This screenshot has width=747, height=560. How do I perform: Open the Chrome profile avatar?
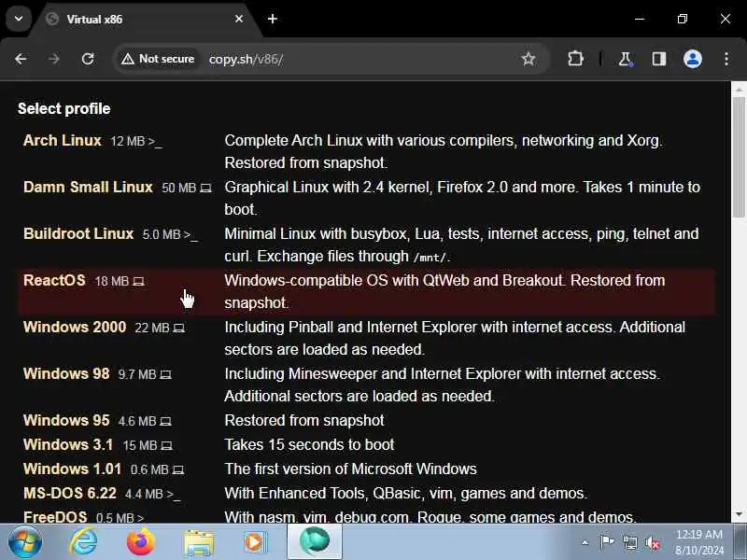[x=692, y=59]
